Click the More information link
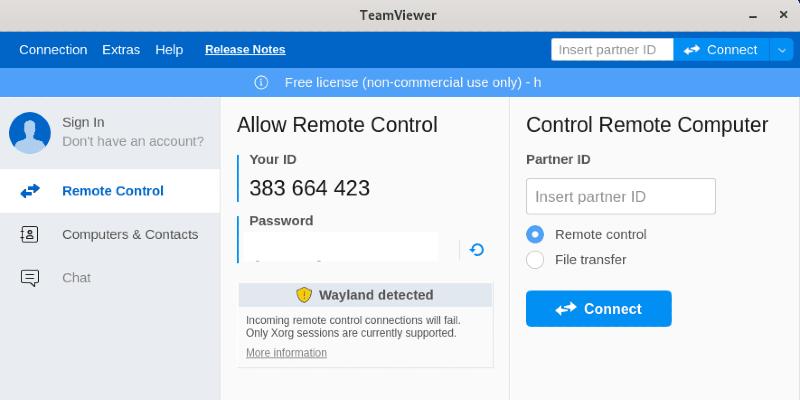Screen dimensions: 800x400 tap(286, 353)
